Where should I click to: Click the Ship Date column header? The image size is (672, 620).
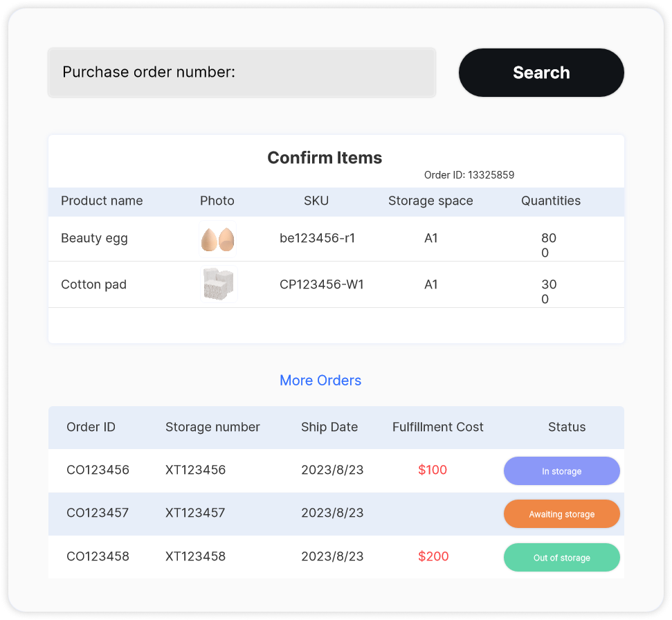(x=329, y=427)
